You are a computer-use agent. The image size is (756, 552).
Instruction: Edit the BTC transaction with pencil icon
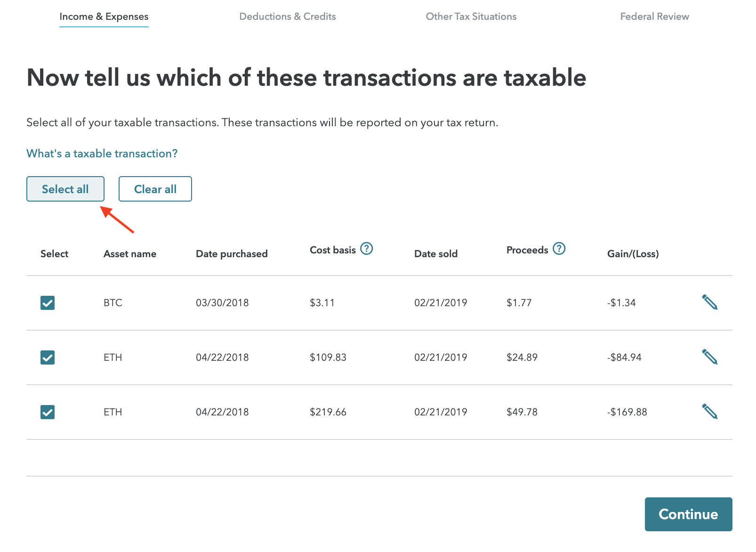point(710,302)
